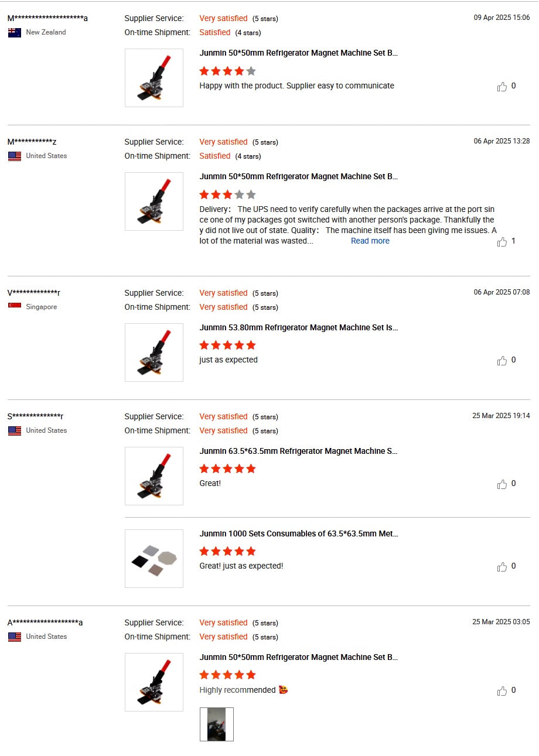Open Junmin 1000 Sets Consumables product link

point(298,533)
